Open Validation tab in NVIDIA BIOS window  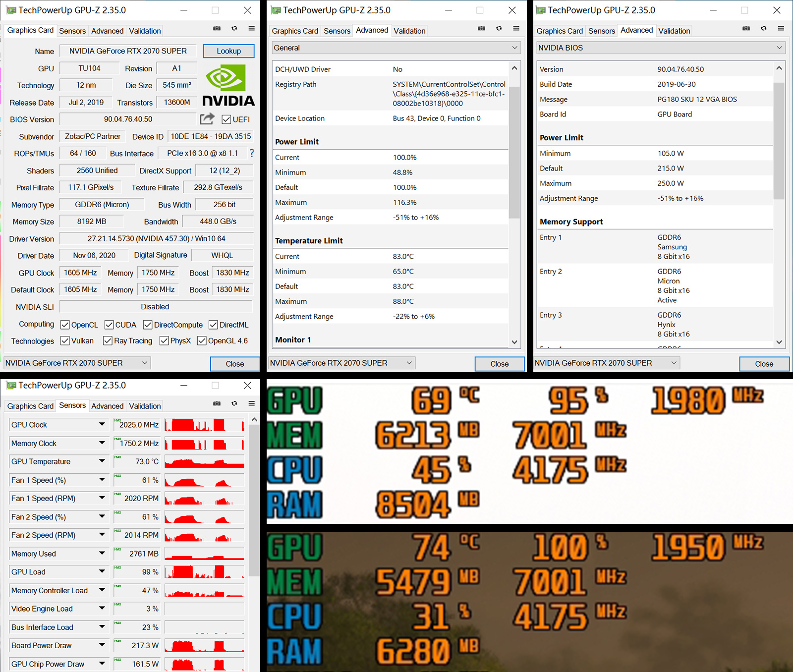(x=674, y=31)
